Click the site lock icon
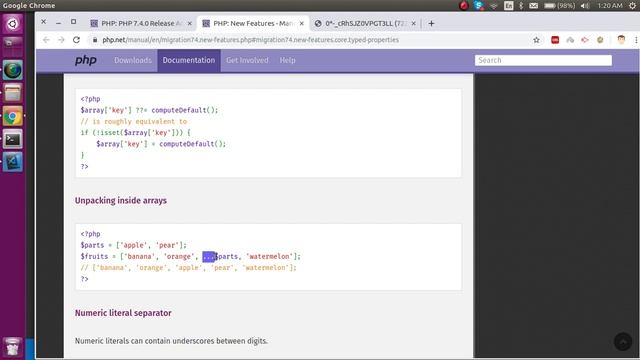Viewport: 640px width, 360px height. pyautogui.click(x=95, y=40)
